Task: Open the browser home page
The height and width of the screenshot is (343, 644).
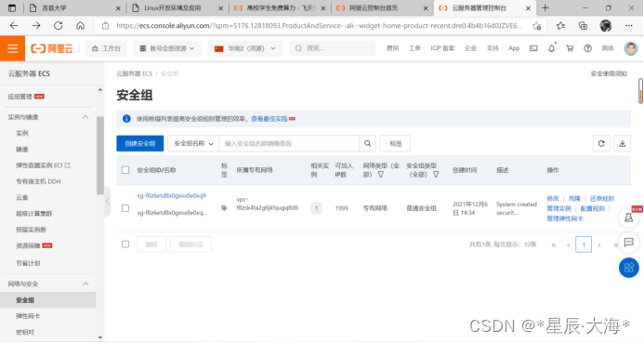Action: (x=80, y=25)
